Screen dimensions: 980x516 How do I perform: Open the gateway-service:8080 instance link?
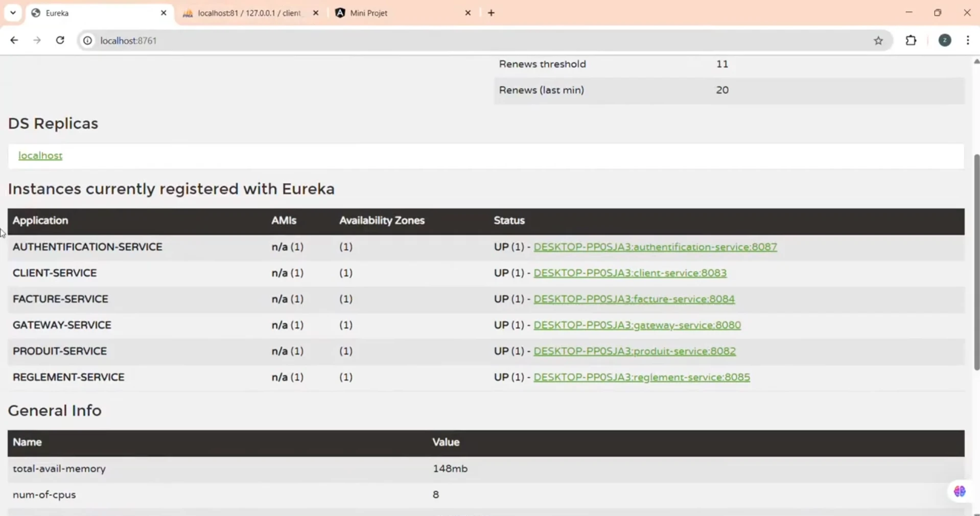(x=638, y=325)
